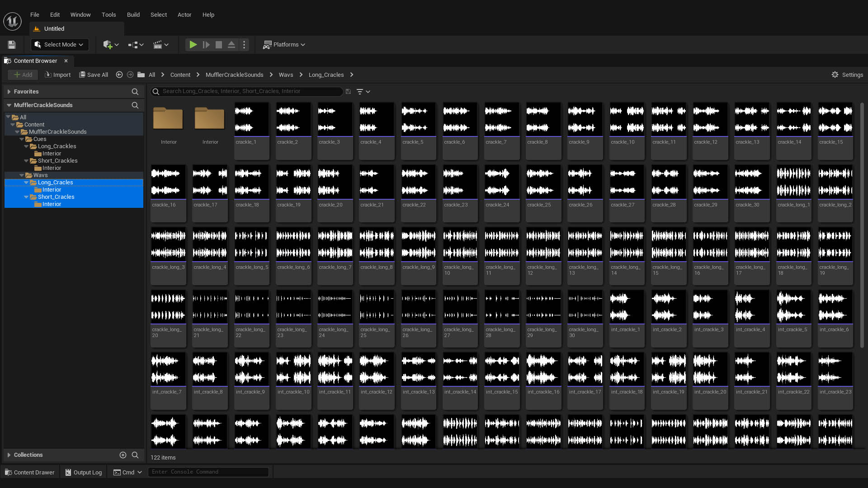868x488 pixels.
Task: Expand the Favorites section
Action: 9,92
